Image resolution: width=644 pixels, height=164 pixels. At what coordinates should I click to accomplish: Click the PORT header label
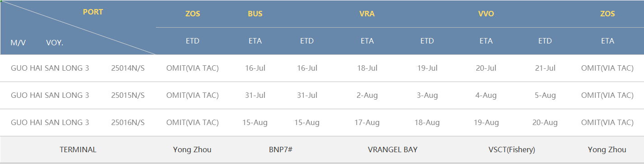[x=93, y=12]
